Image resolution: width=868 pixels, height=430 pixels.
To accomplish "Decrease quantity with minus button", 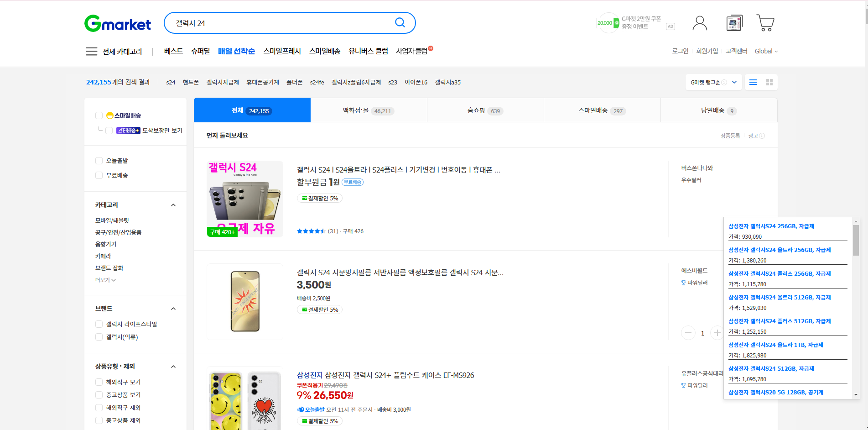I will (688, 333).
